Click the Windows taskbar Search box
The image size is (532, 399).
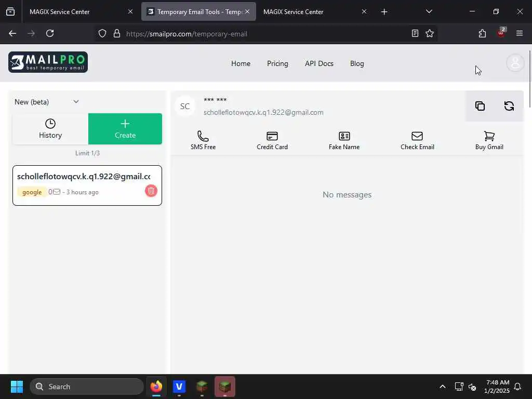click(87, 387)
